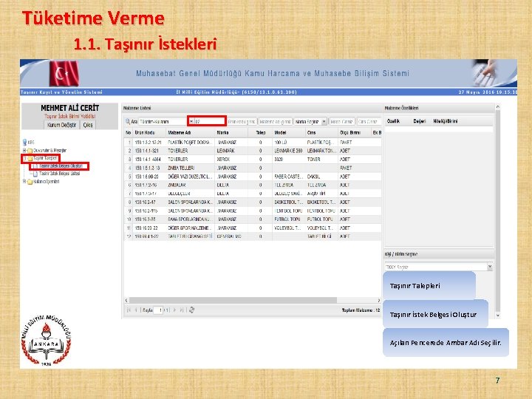
Task: Open Taşınır İstek Belgesi Listesi tree item
Action: (59, 174)
